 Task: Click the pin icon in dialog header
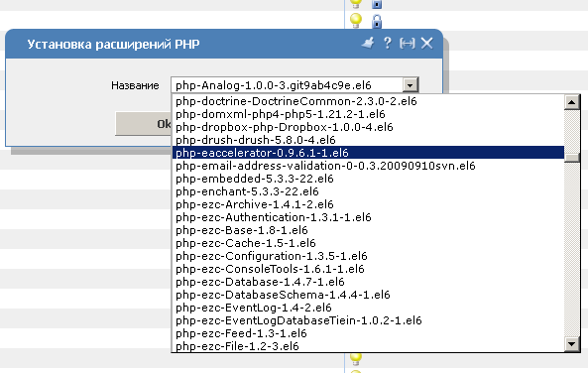coord(368,44)
